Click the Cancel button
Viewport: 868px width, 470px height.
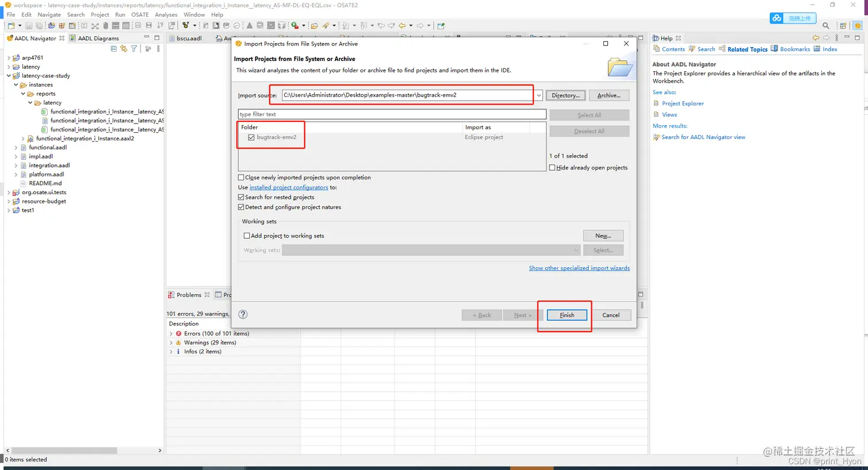(x=611, y=315)
